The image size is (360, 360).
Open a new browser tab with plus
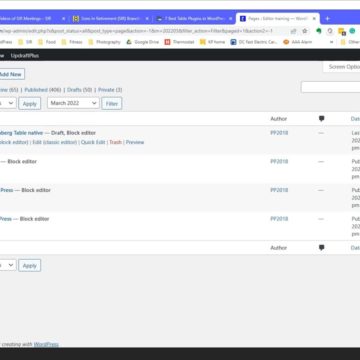click(327, 19)
